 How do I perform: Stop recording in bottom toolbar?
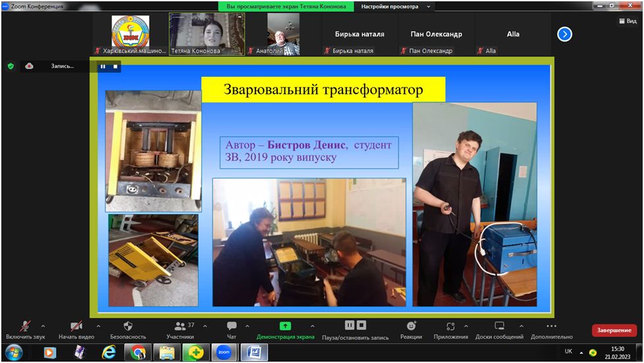click(362, 326)
